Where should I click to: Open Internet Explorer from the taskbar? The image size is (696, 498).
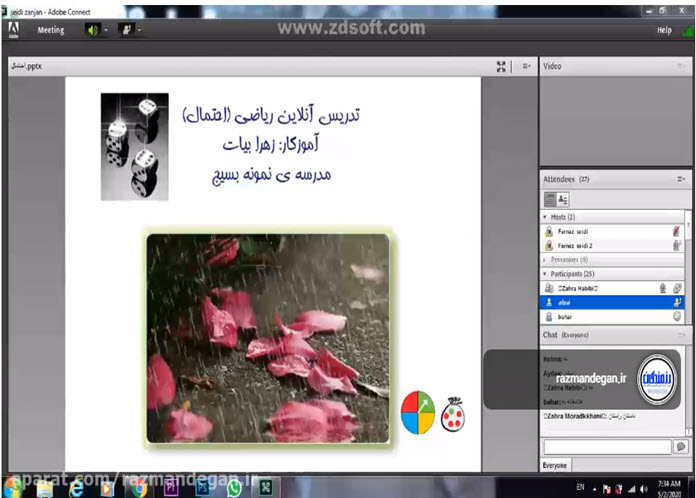pyautogui.click(x=76, y=488)
